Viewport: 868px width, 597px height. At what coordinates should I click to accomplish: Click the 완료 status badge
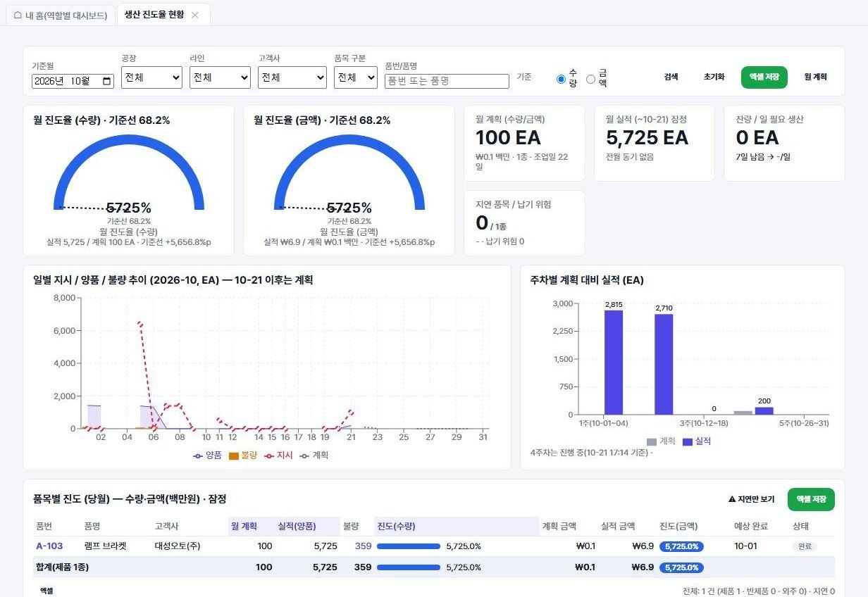click(x=805, y=546)
